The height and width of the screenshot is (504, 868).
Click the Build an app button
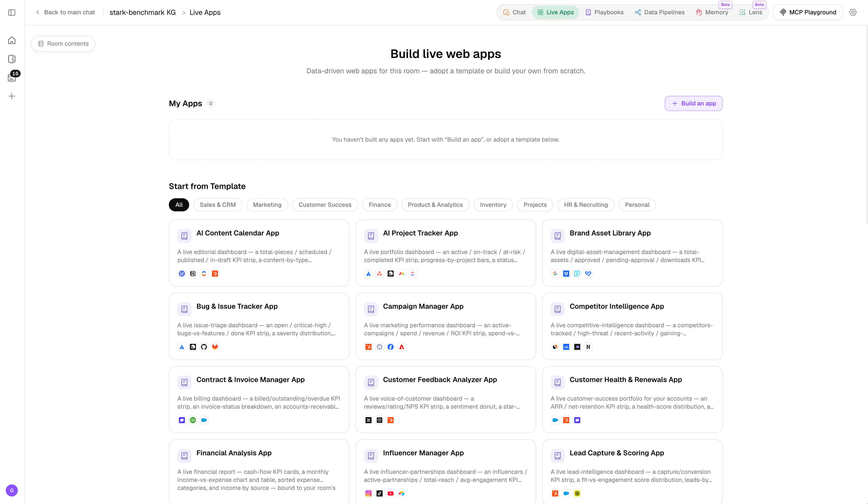tap(693, 103)
